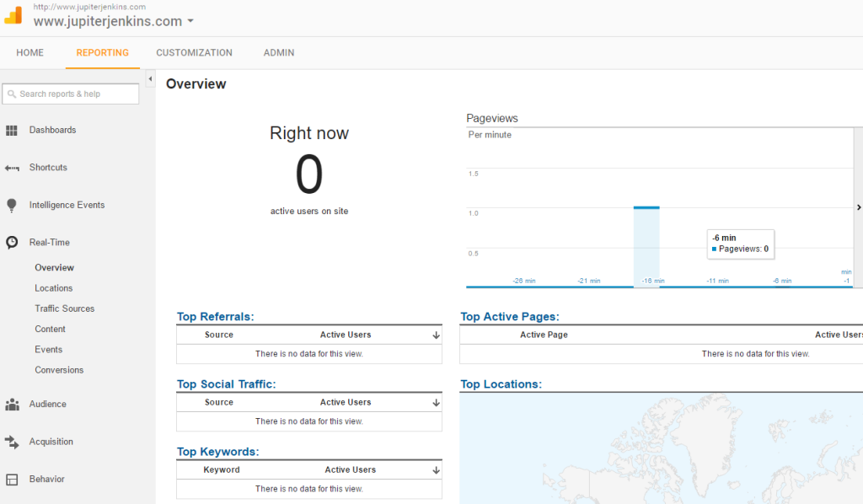Click the Shortcuts arrow icon
863x504 pixels.
(12, 168)
